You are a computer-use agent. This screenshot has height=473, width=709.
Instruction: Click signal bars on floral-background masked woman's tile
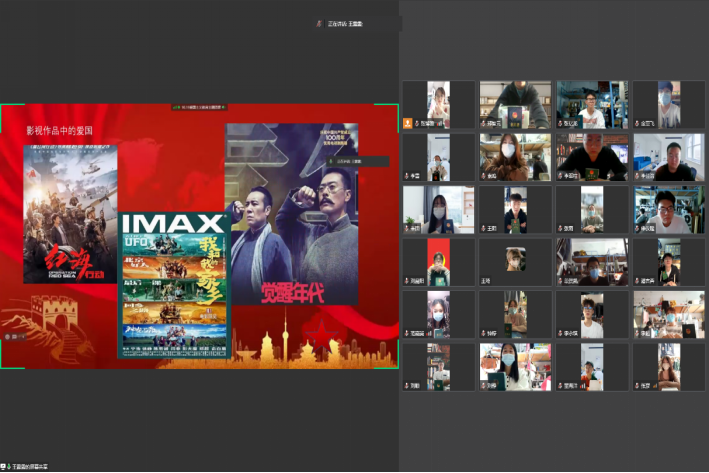pyautogui.click(x=429, y=333)
